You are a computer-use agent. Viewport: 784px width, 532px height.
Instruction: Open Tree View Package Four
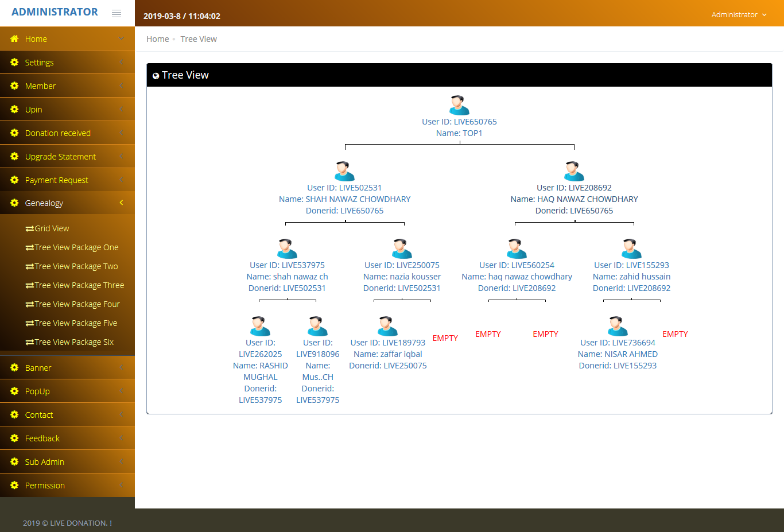click(x=73, y=304)
